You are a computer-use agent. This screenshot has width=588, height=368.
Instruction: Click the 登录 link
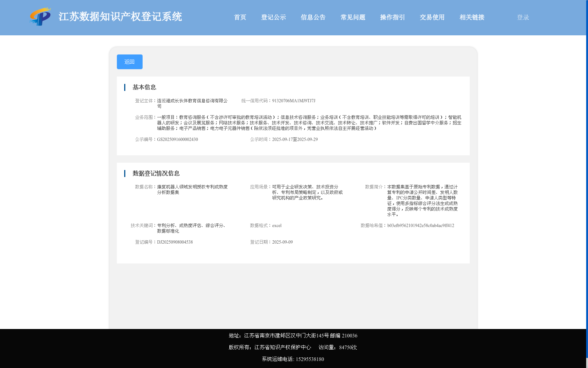522,17
